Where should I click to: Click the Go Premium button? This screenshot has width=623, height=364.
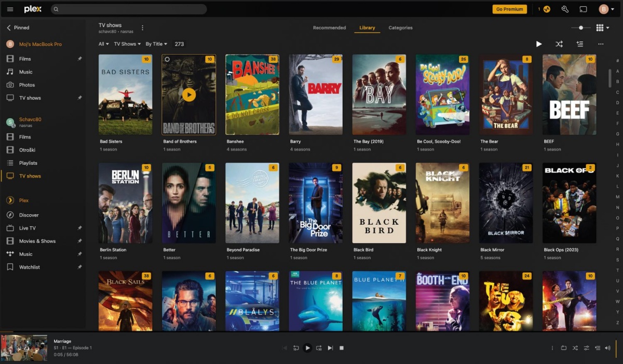(509, 9)
